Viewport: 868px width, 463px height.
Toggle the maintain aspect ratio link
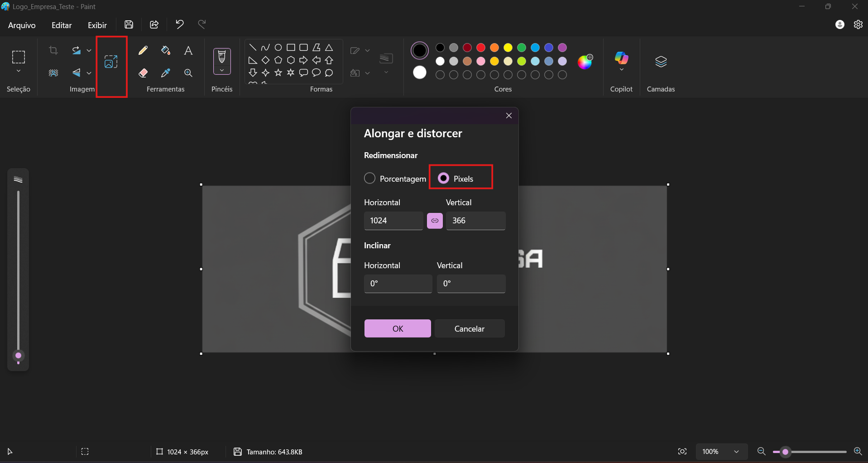pos(435,221)
